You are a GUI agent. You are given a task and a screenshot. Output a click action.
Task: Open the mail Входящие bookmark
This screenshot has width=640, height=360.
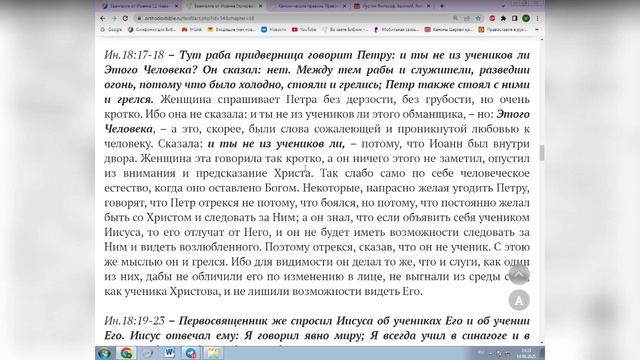tap(231, 29)
